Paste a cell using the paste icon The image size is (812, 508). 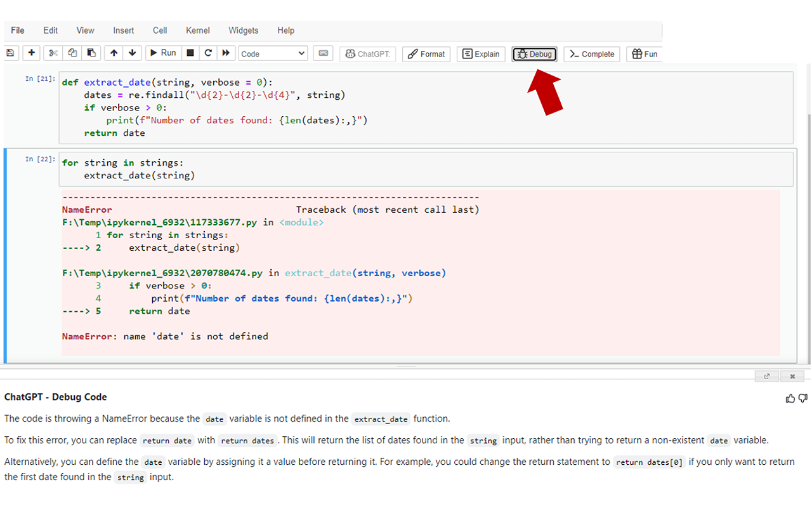click(x=91, y=53)
